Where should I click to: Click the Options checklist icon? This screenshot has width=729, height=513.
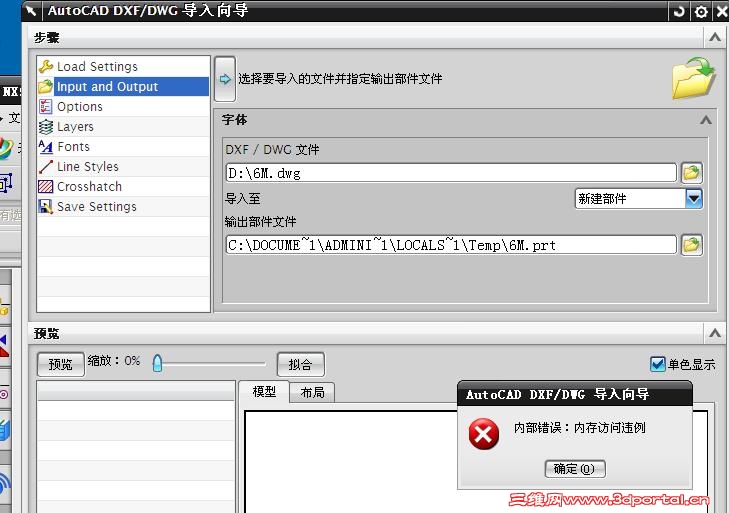(x=46, y=107)
